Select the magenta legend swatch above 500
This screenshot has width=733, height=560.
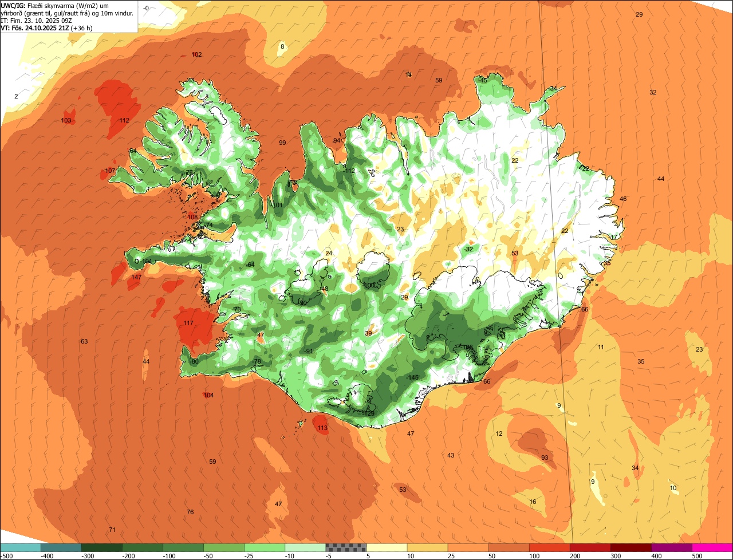point(712,547)
